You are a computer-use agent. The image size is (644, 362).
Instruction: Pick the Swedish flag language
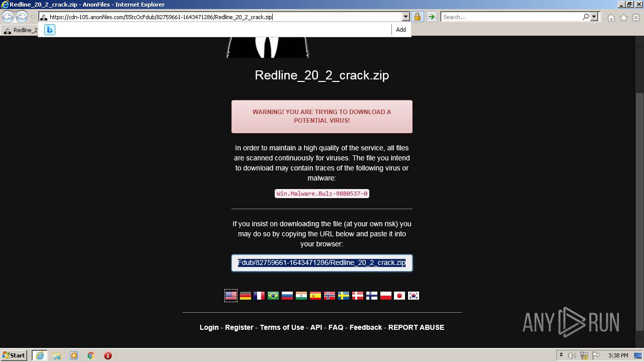(344, 296)
